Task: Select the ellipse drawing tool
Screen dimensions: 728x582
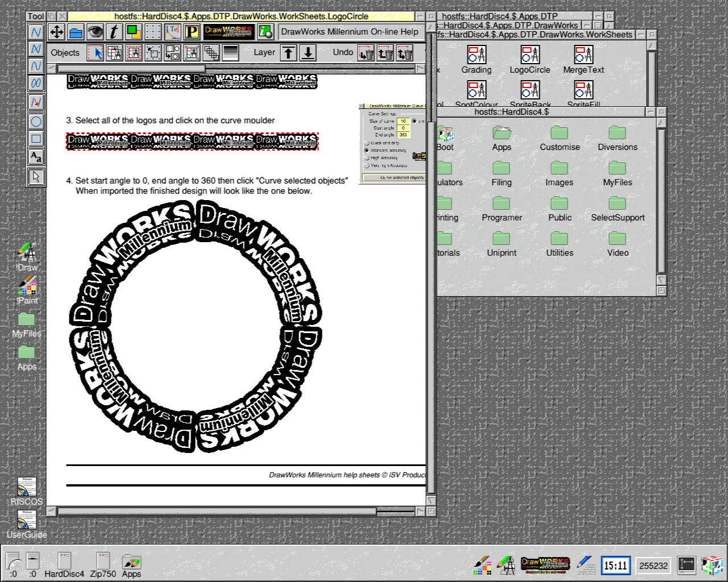Action: click(x=36, y=121)
